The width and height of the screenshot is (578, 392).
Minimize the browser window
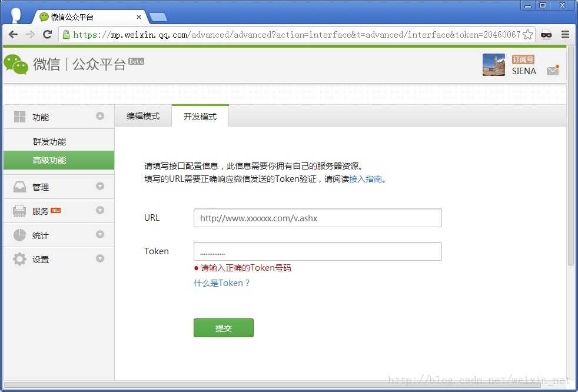[x=528, y=5]
